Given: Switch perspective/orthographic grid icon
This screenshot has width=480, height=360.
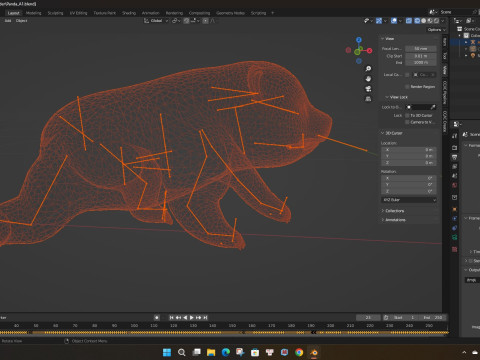Looking at the screenshot, I should point(368,99).
